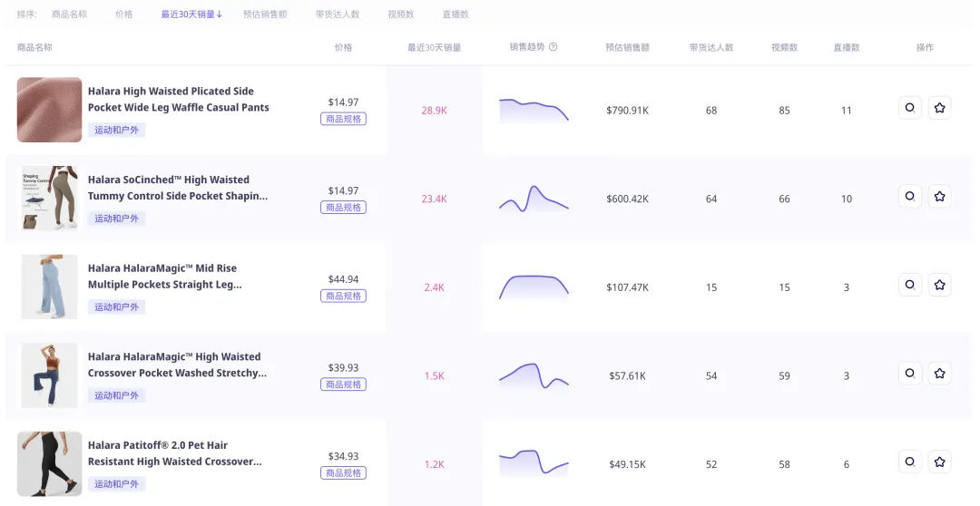Sort by 直播数 in sort bar
Image resolution: width=980 pixels, height=506 pixels.
pyautogui.click(x=456, y=15)
